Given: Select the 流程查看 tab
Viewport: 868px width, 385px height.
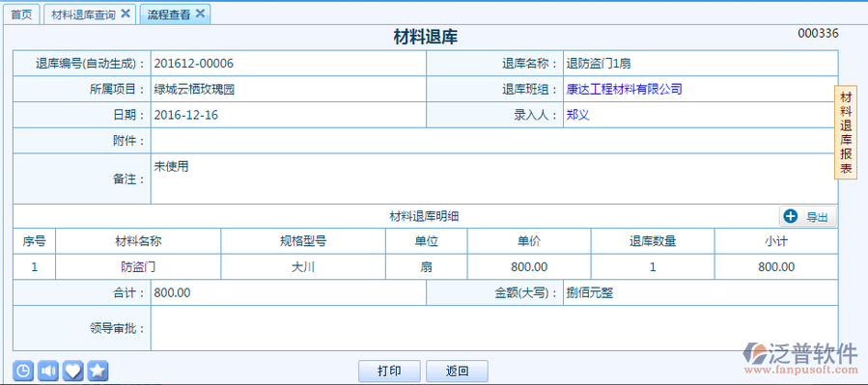Looking at the screenshot, I should pyautogui.click(x=168, y=14).
